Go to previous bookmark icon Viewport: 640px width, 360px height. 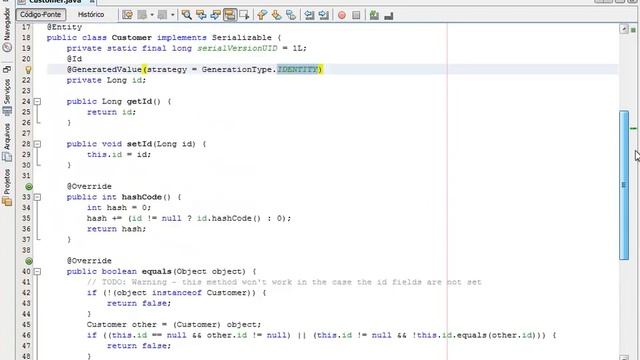pyautogui.click(x=262, y=15)
